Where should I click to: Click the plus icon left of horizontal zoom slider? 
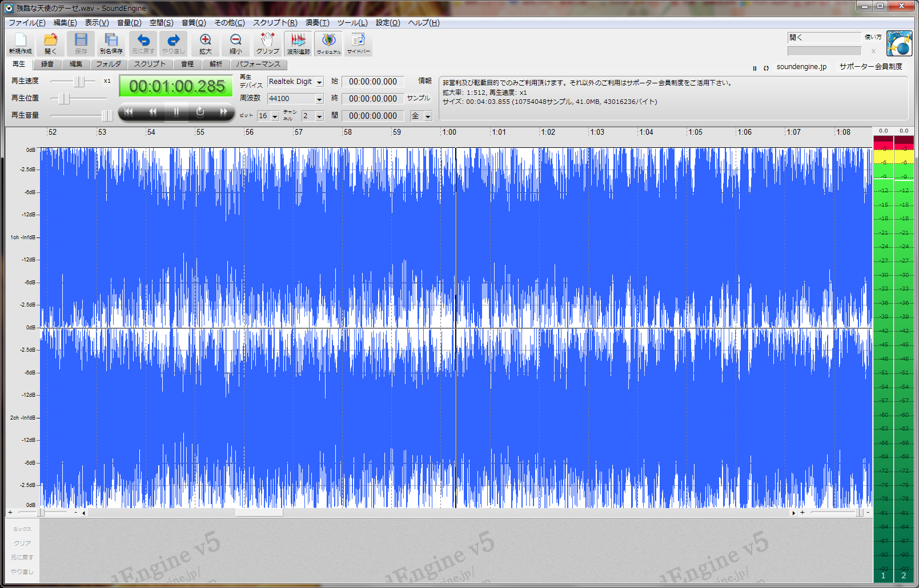(x=10, y=513)
